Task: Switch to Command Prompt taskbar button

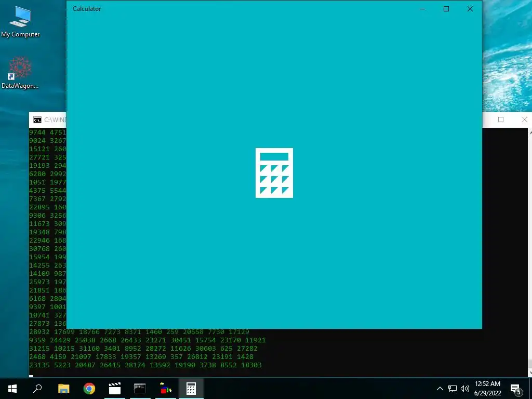Action: tap(140, 389)
